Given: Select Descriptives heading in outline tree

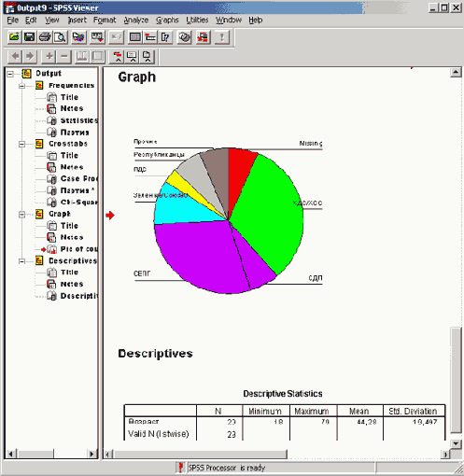Looking at the screenshot, I should click(x=73, y=260).
